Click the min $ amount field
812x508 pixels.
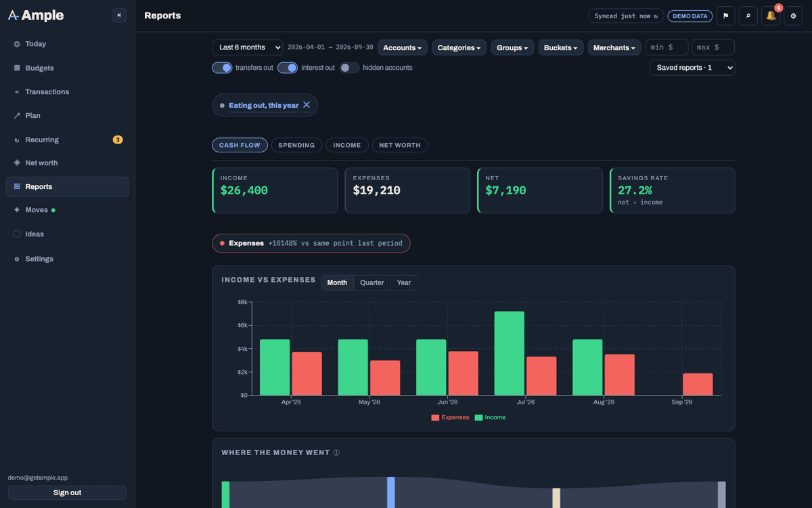pyautogui.click(x=667, y=47)
